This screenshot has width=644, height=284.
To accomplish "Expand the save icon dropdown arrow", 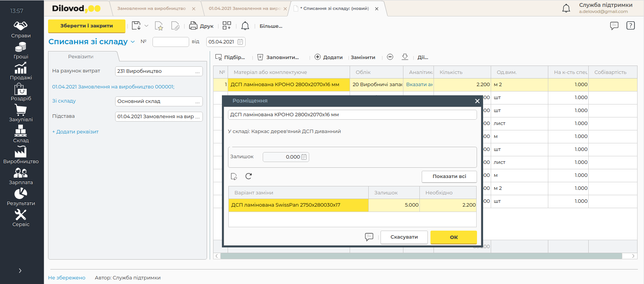I will 146,26.
